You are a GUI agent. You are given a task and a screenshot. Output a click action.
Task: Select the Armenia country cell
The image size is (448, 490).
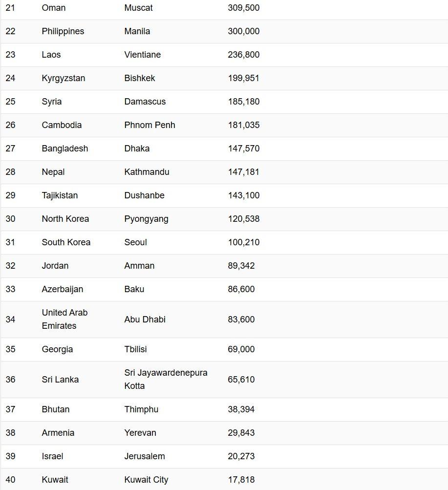58,433
